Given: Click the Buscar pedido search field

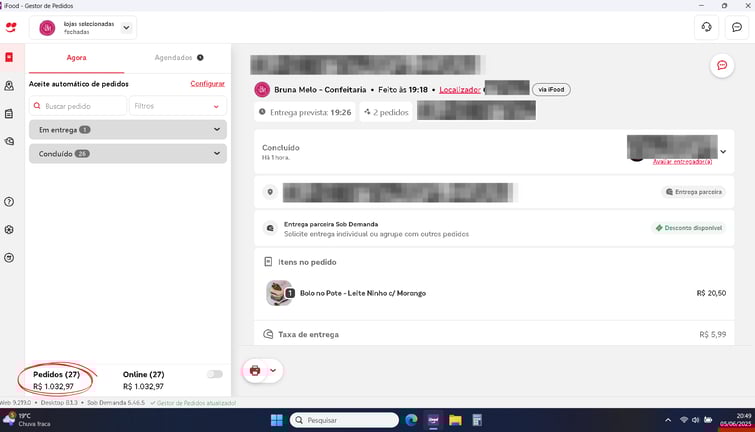Looking at the screenshot, I should coord(78,106).
